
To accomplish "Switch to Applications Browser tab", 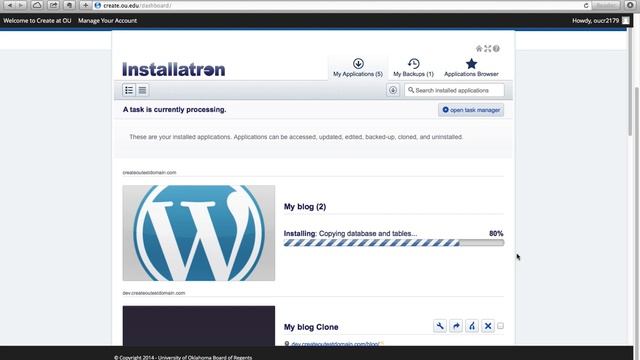I will [x=471, y=68].
